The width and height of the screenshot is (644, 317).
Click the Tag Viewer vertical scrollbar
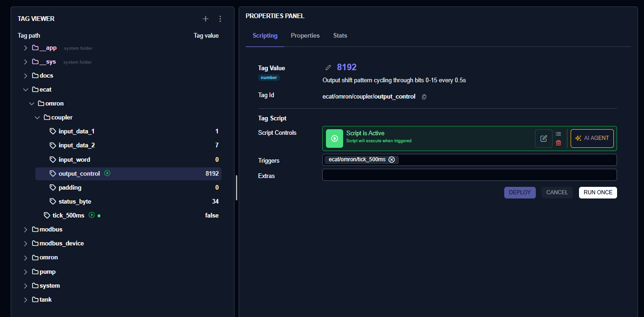click(236, 187)
